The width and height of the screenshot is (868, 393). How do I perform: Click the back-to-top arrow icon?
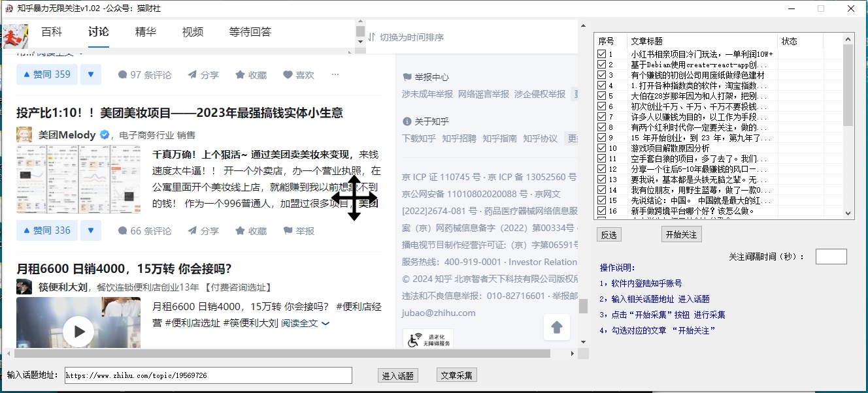(556, 327)
